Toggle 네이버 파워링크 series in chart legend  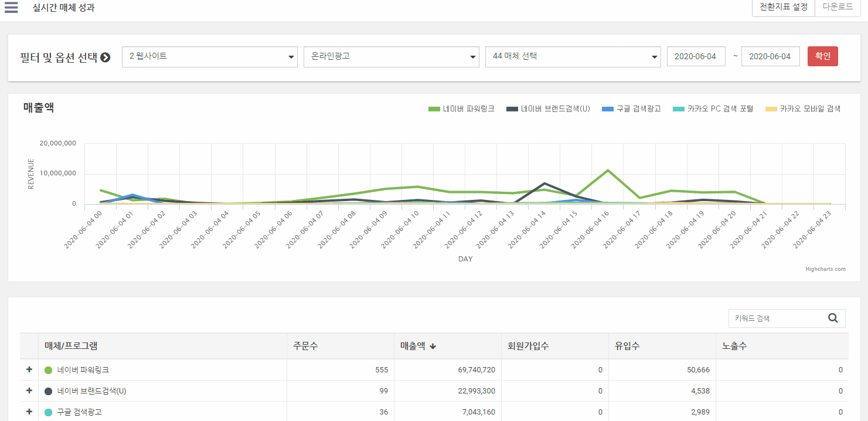click(461, 109)
